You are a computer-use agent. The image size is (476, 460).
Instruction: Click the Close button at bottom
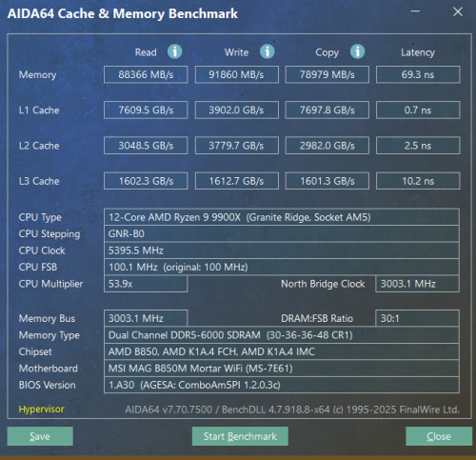439,436
